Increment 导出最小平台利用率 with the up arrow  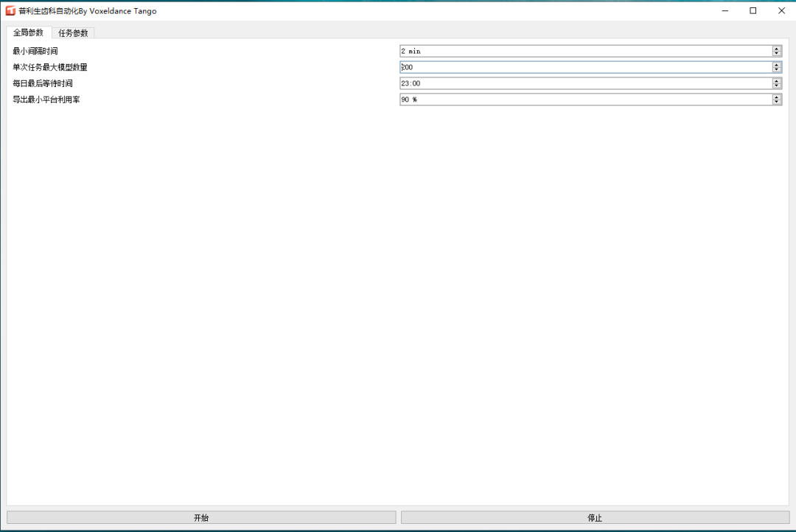coord(777,97)
